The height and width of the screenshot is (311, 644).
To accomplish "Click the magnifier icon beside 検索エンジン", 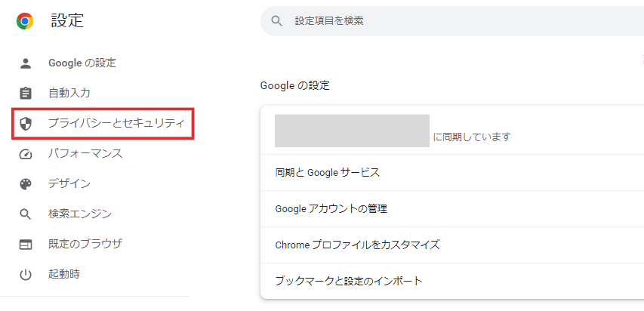I will 26,214.
